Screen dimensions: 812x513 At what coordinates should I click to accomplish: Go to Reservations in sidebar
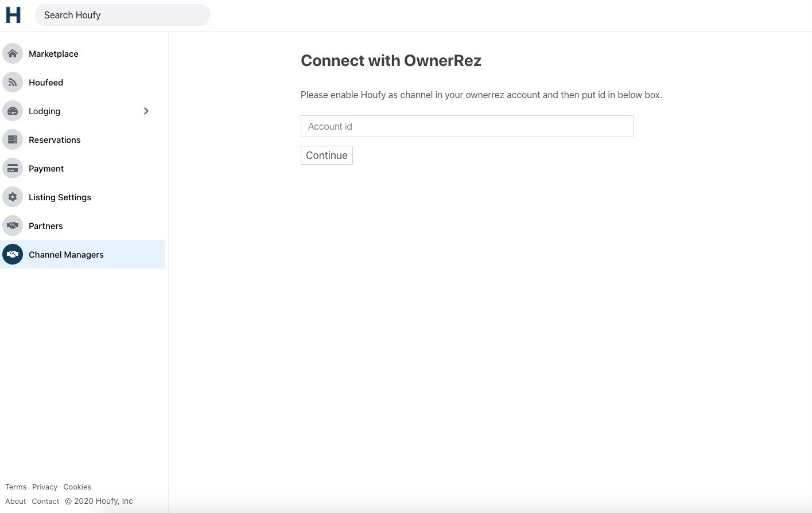tap(55, 140)
